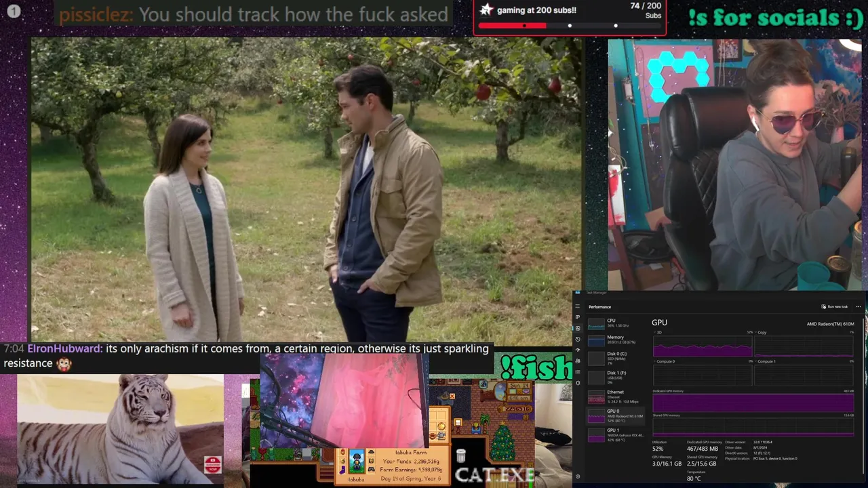868x488 pixels.
Task: Open Startup apps icon in Task Manager
Action: coord(578,350)
